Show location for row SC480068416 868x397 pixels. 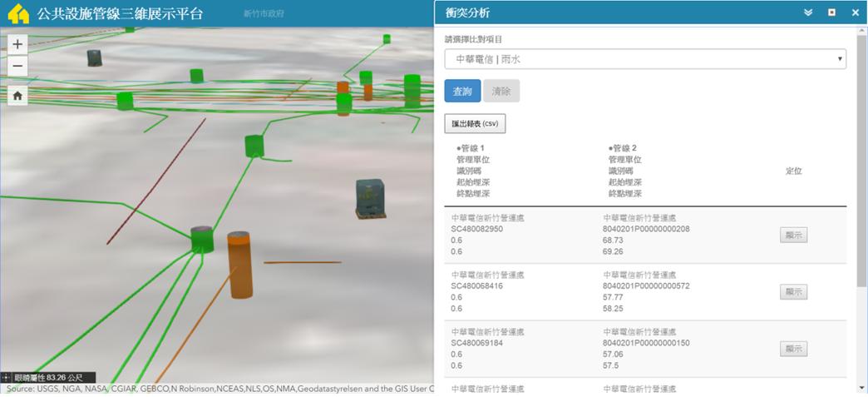click(793, 291)
